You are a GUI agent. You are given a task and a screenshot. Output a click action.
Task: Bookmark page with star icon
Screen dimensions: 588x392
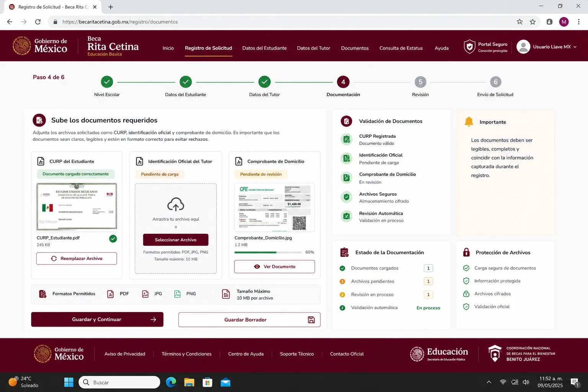[532, 22]
